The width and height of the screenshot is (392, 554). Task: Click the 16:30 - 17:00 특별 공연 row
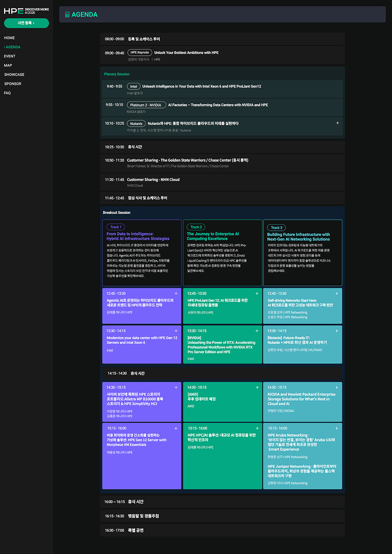(x=223, y=530)
